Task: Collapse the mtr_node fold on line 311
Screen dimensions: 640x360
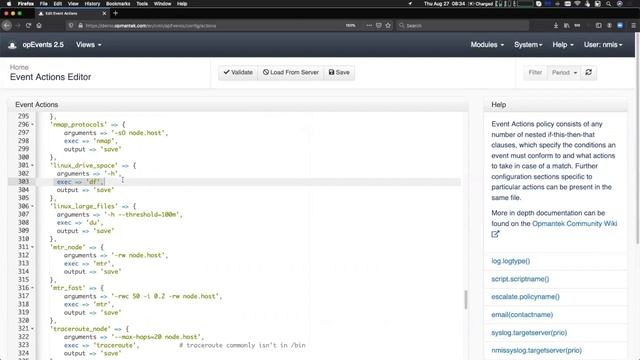Action: 33,247
